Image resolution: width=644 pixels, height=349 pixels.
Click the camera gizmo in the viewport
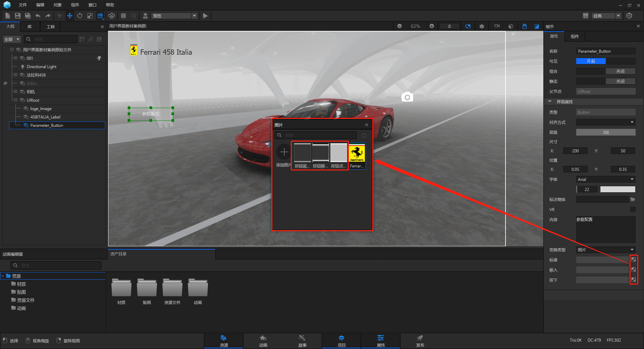click(407, 97)
